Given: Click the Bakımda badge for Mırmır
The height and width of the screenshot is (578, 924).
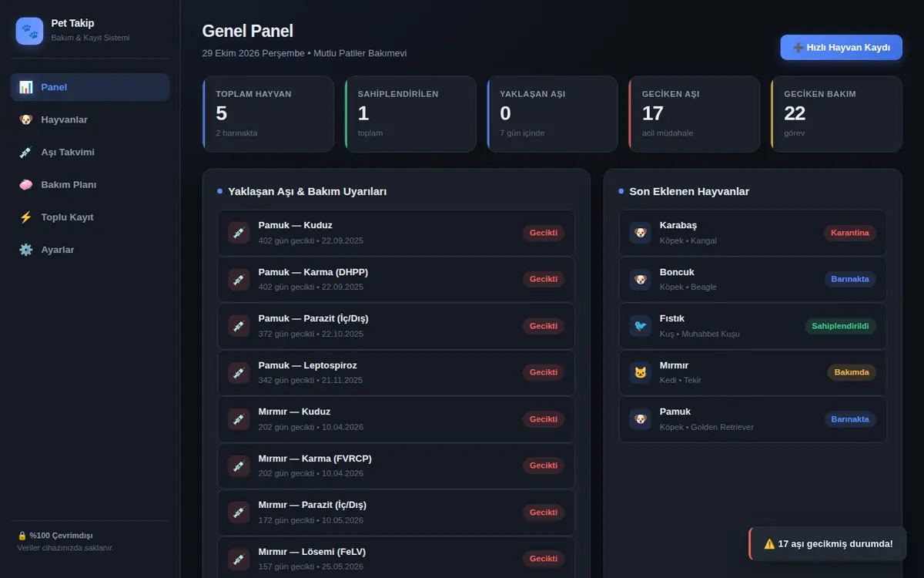Looking at the screenshot, I should 852,372.
